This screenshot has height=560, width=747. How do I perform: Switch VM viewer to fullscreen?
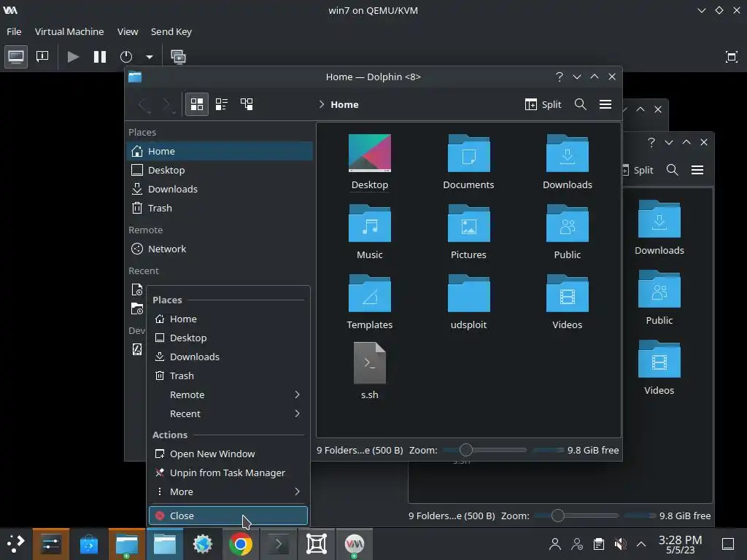731,57
